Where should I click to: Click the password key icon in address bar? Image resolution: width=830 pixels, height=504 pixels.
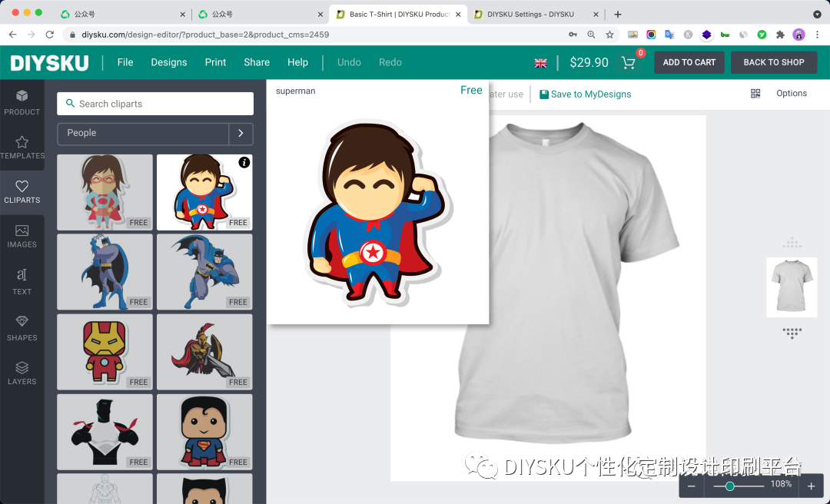pos(573,35)
